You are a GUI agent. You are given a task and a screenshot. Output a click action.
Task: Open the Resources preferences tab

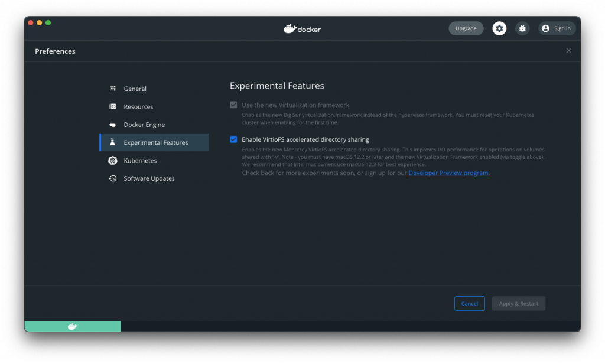154,106
